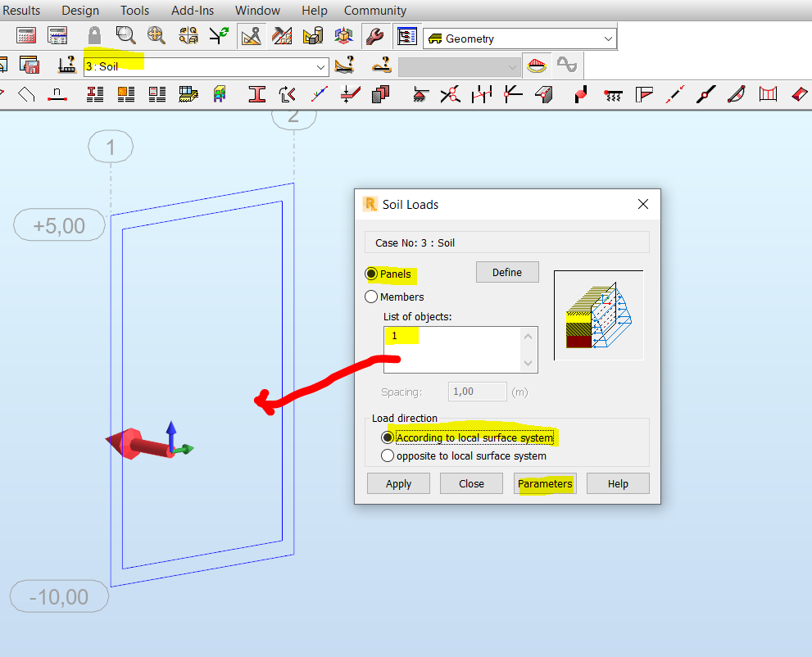Image resolution: width=812 pixels, height=657 pixels.
Task: Select the polyline contour drawing tool
Action: click(25, 94)
